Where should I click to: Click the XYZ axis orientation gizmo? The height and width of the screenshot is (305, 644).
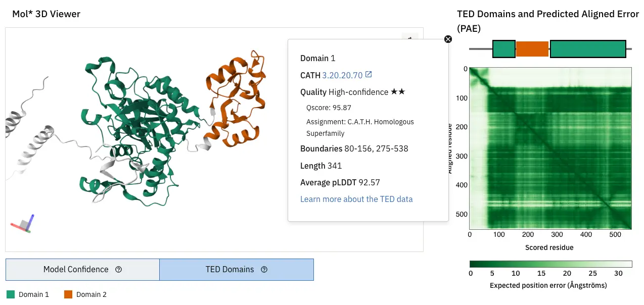(x=23, y=225)
